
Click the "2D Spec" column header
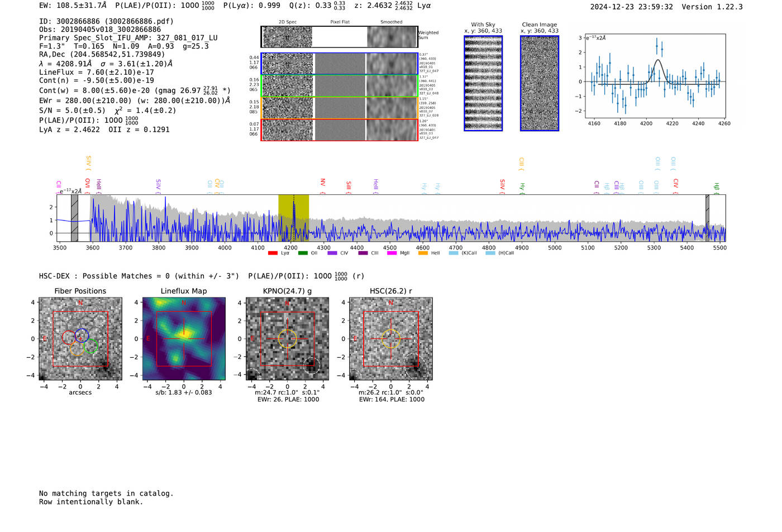pos(288,22)
